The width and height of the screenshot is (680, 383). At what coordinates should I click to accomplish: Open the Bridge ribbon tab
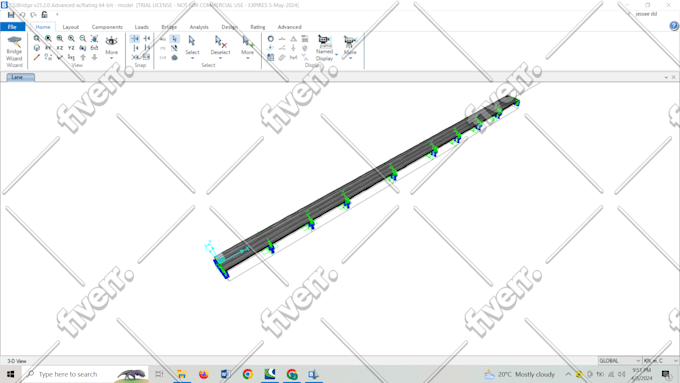tap(169, 27)
